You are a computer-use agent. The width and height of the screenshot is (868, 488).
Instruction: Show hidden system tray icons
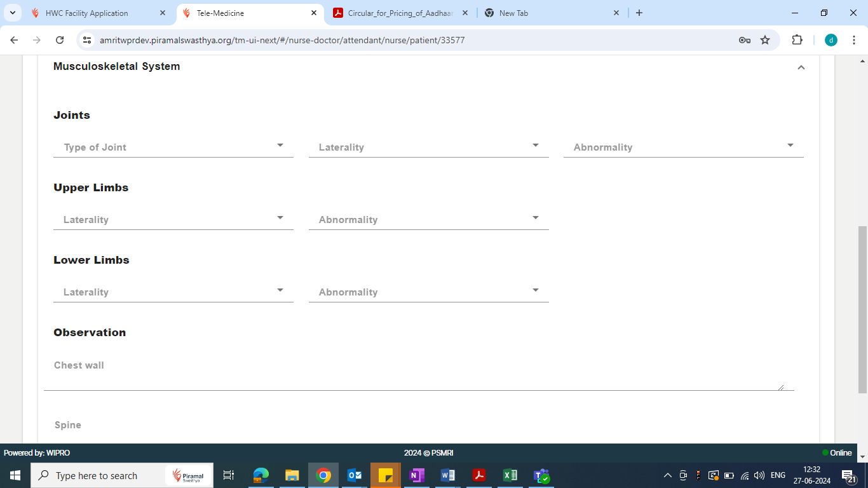(x=668, y=475)
